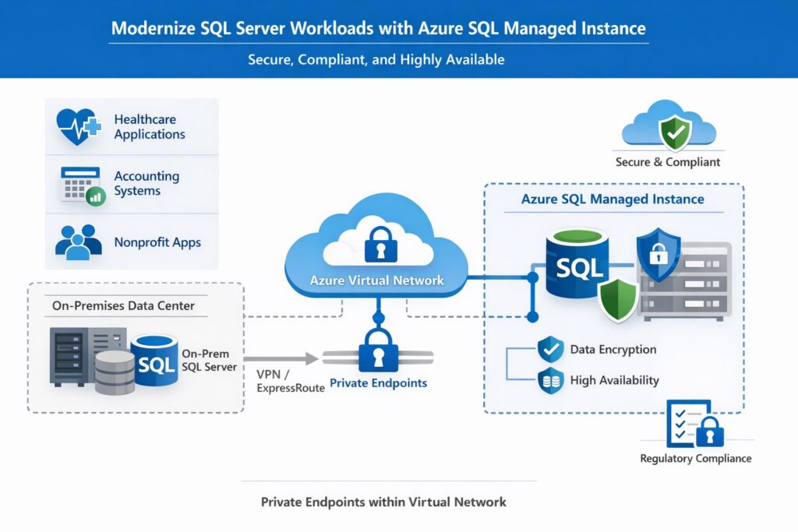
Task: Select the Nonprofit Apps people icon
Action: pos(76,242)
